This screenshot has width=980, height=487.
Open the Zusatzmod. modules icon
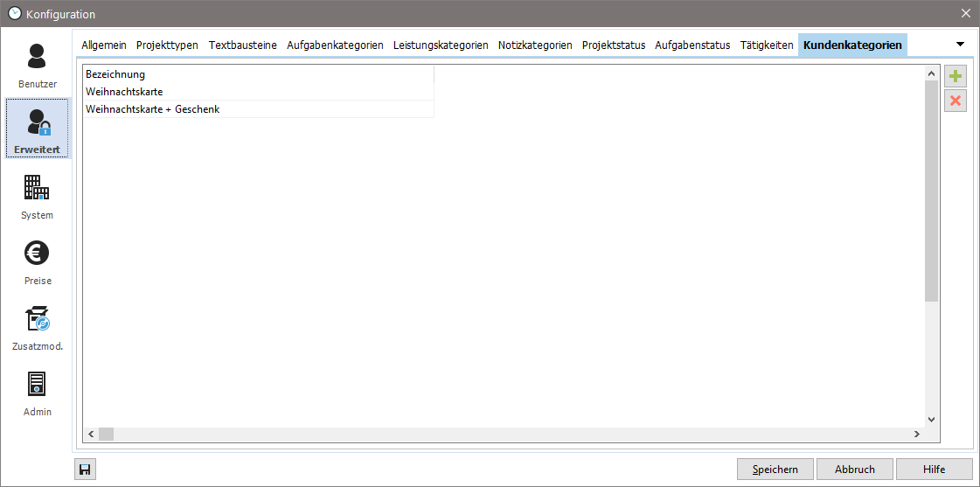[x=37, y=319]
